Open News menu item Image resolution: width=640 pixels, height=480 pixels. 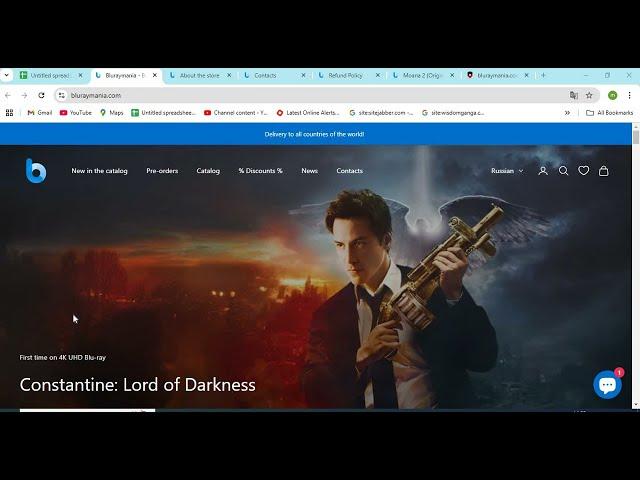click(309, 171)
